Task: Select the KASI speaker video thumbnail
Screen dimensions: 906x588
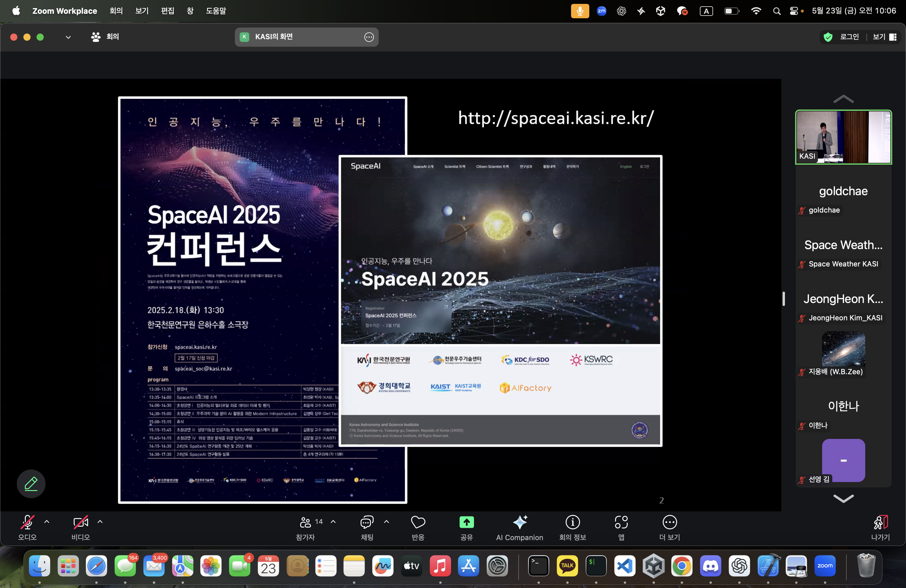Action: (x=844, y=137)
